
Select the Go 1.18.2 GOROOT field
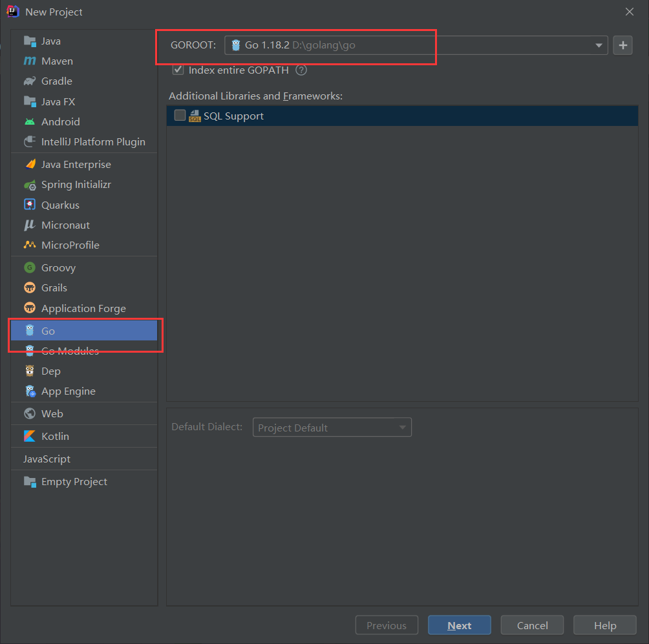(416, 45)
